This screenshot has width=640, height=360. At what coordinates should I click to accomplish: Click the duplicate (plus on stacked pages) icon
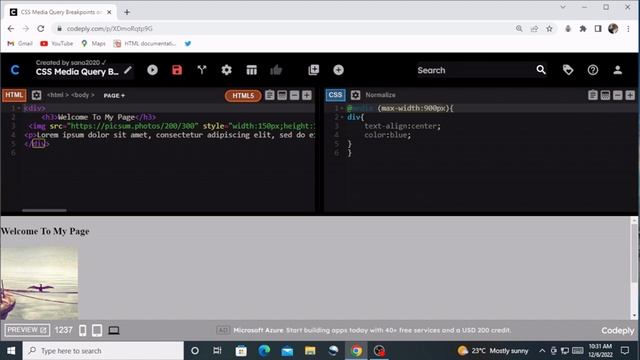tap(313, 70)
